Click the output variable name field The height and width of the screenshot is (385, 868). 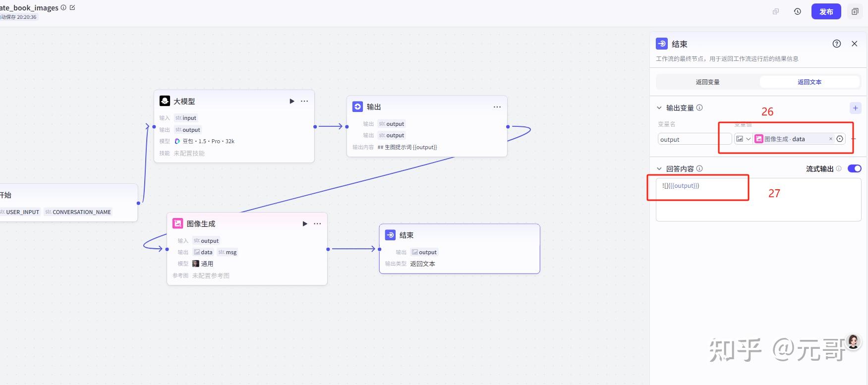click(694, 140)
